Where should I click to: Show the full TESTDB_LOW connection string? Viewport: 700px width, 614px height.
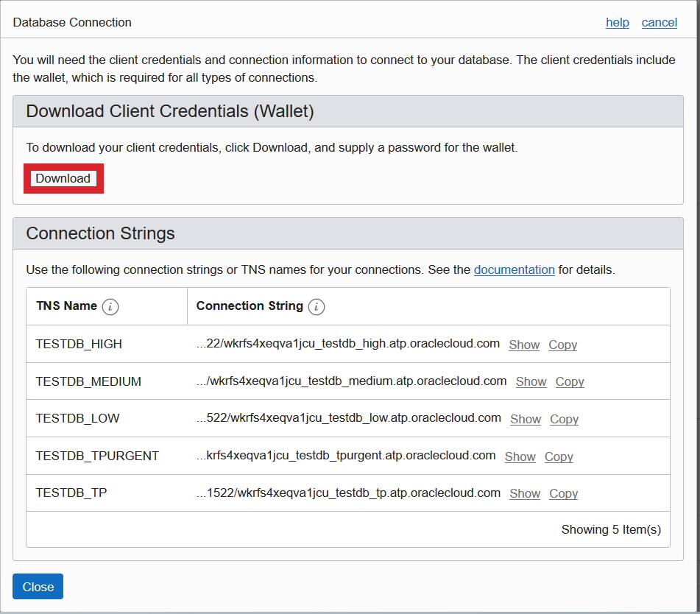[x=525, y=419]
